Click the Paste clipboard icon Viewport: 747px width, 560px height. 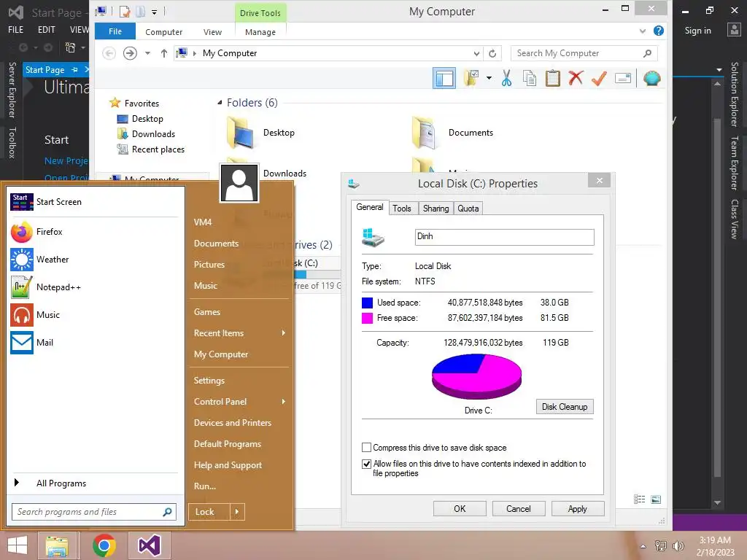553,78
